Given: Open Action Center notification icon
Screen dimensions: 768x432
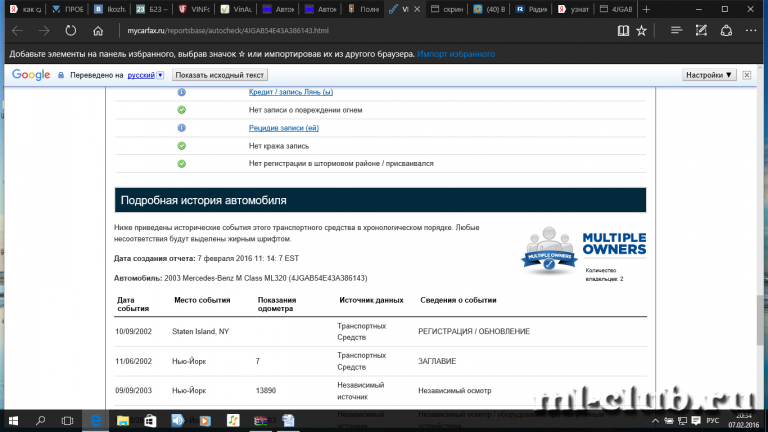Looking at the screenshot, I should click(x=696, y=421).
